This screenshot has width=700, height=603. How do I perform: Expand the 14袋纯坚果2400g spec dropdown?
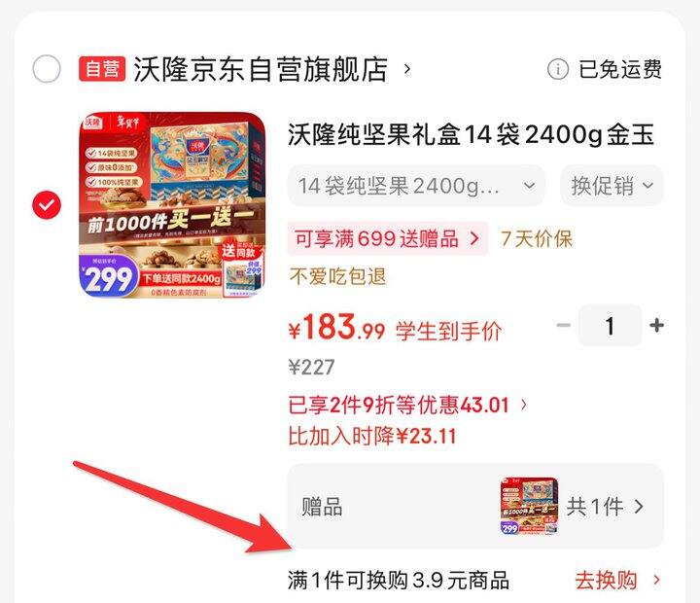[x=416, y=186]
